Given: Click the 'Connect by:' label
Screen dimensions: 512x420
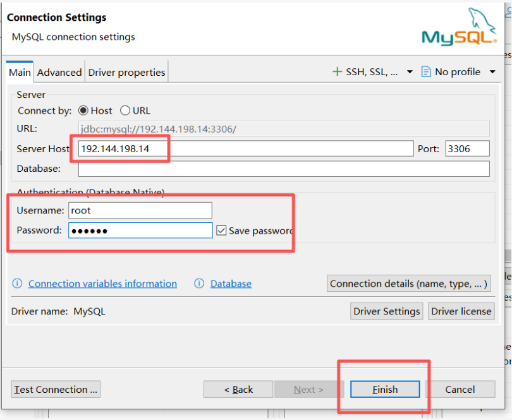Looking at the screenshot, I should (x=45, y=111).
